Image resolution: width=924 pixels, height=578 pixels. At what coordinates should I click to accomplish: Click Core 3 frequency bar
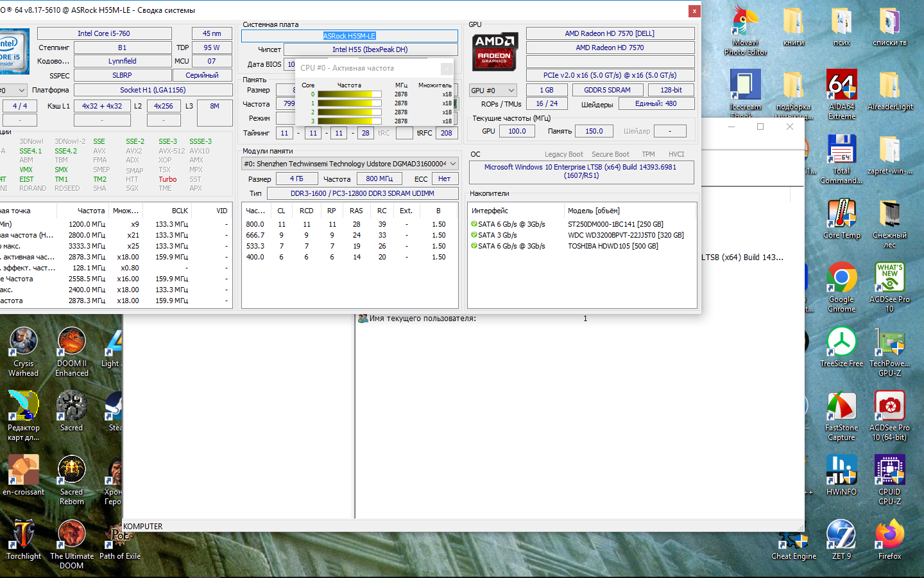click(x=350, y=121)
